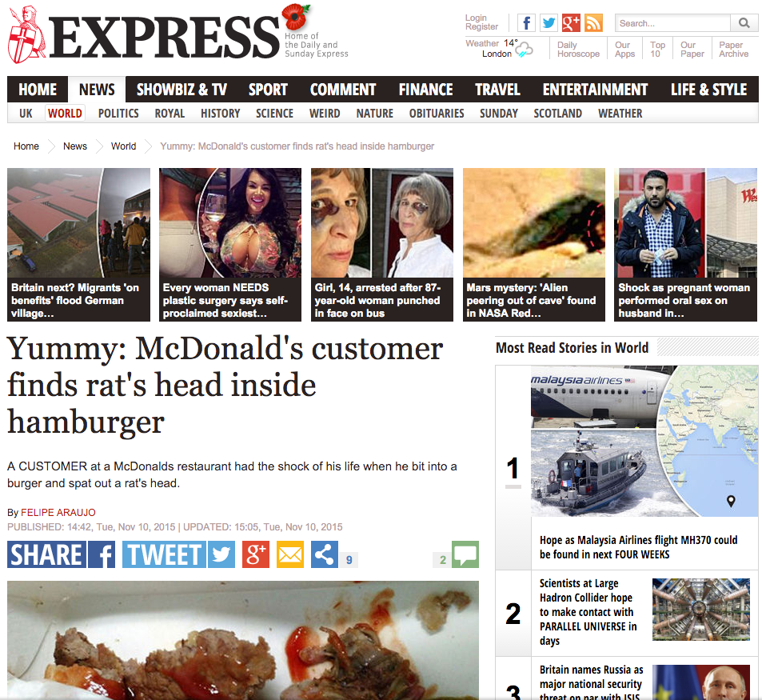Share article on Google Plus red button

256,554
